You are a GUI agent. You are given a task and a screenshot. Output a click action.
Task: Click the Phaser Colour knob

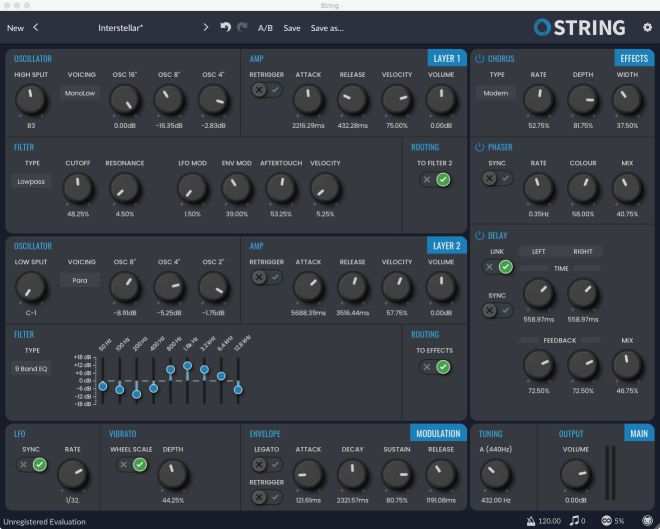tap(583, 188)
